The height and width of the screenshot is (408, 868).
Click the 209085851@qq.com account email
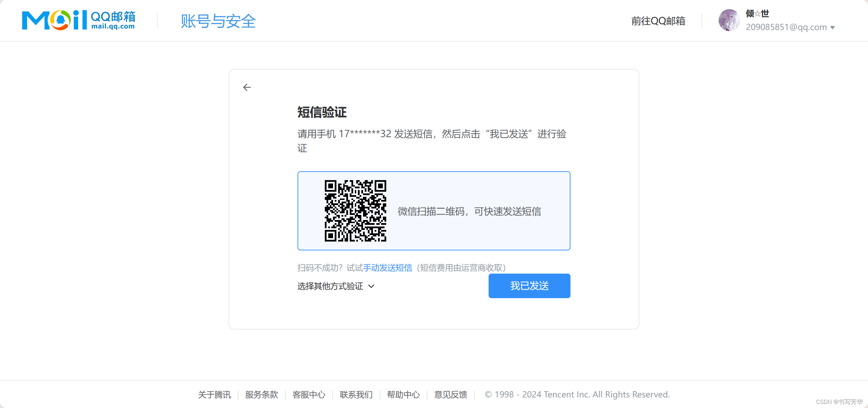point(786,27)
